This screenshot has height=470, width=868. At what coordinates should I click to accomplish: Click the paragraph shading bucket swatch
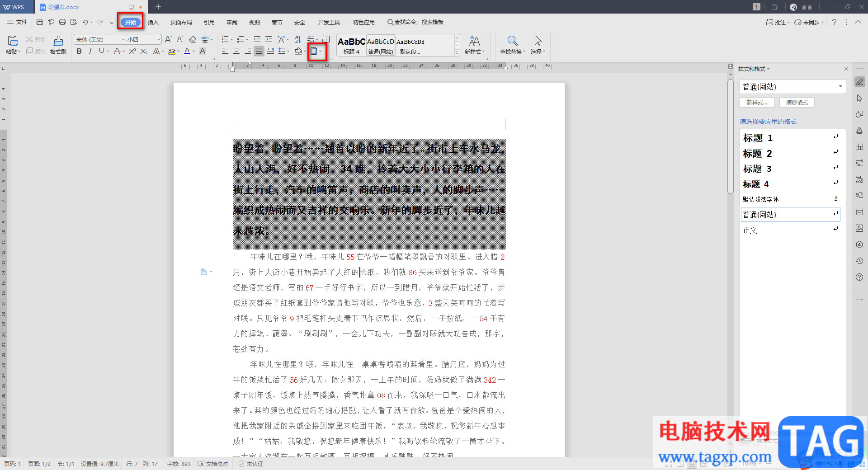pos(298,52)
